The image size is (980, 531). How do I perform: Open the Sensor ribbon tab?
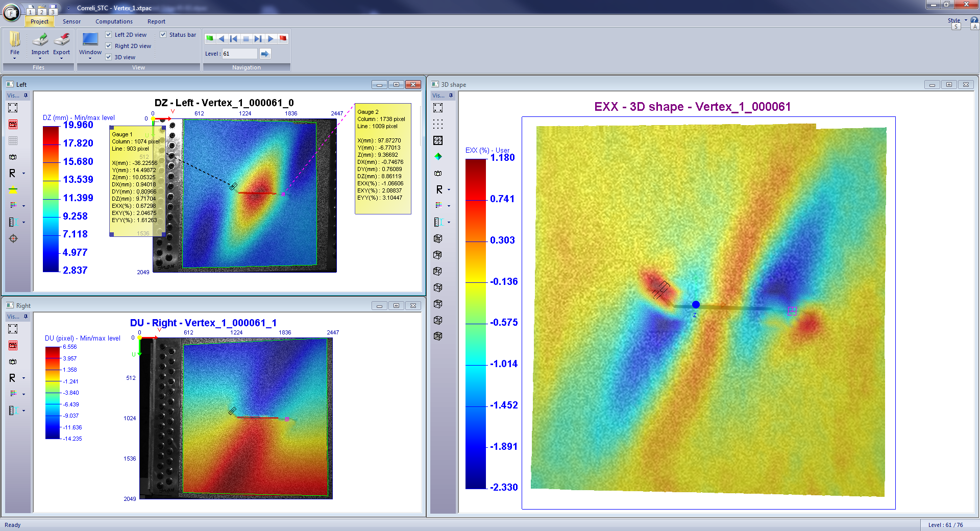(x=71, y=21)
